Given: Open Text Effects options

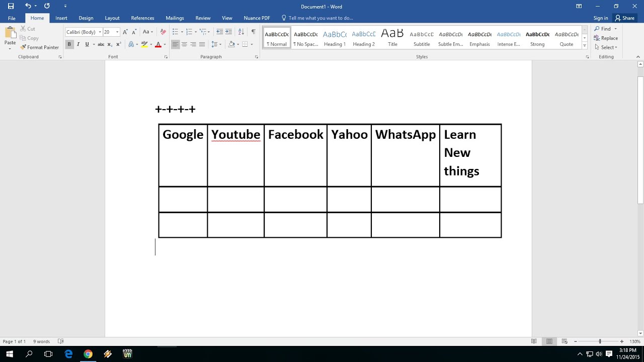Looking at the screenshot, I should pos(131,44).
